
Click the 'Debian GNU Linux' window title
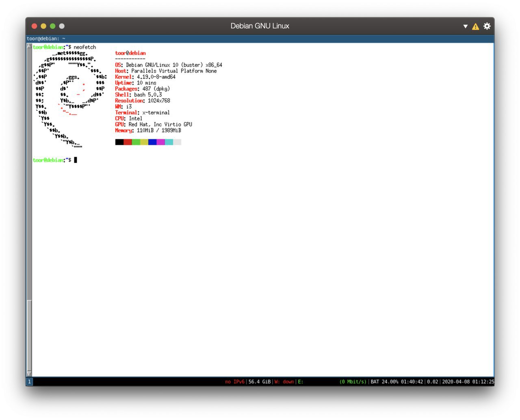coord(260,26)
